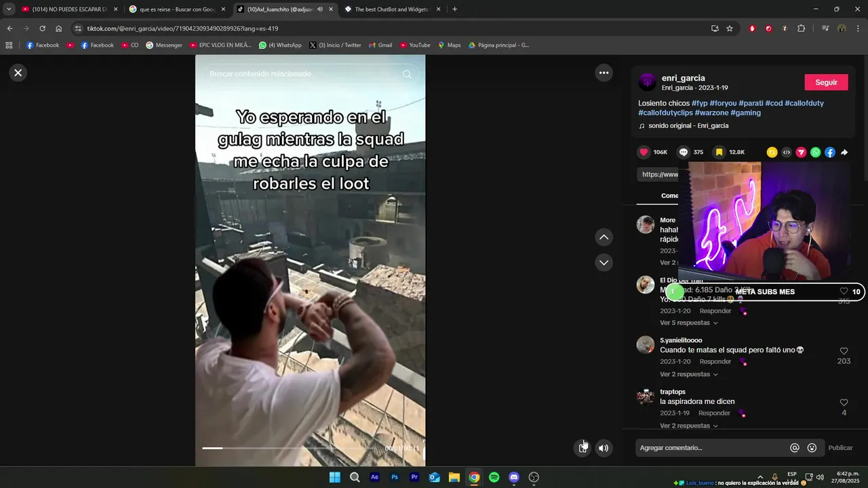
Task: Expand replies under traptops comment
Action: (x=689, y=426)
